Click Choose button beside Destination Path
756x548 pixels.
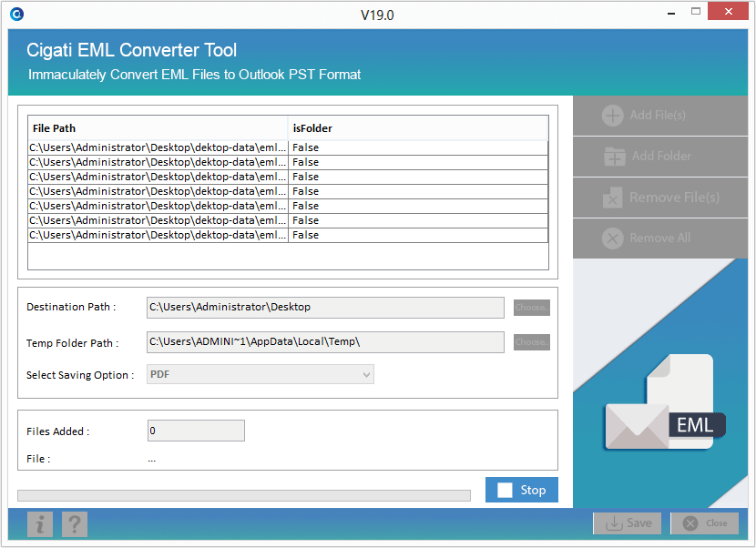532,308
